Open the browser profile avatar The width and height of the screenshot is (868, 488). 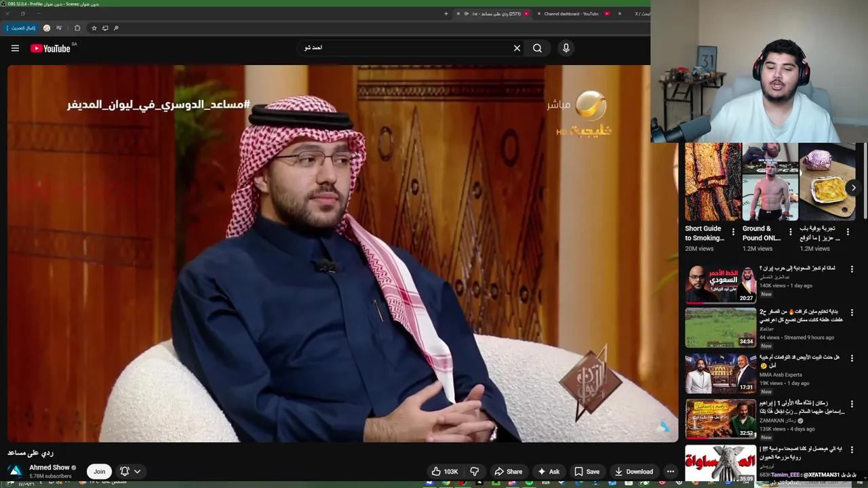point(47,28)
